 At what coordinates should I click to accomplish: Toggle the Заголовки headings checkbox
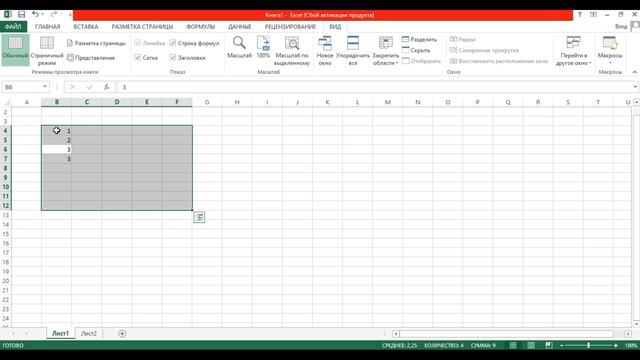(x=173, y=58)
